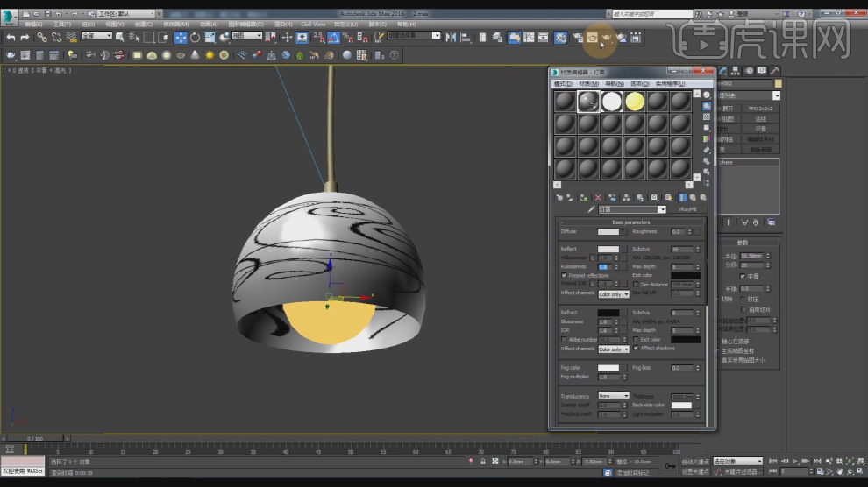Open Reflect Affect channels dropdown
Image resolution: width=868 pixels, height=487 pixels.
coord(613,294)
